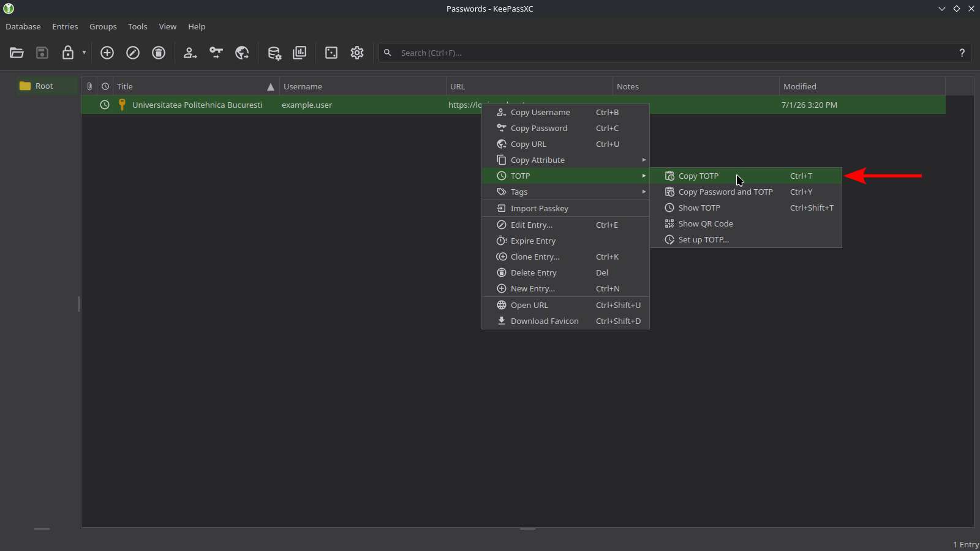This screenshot has height=551, width=980.
Task: Save database via the floppy disk icon
Action: point(42,53)
